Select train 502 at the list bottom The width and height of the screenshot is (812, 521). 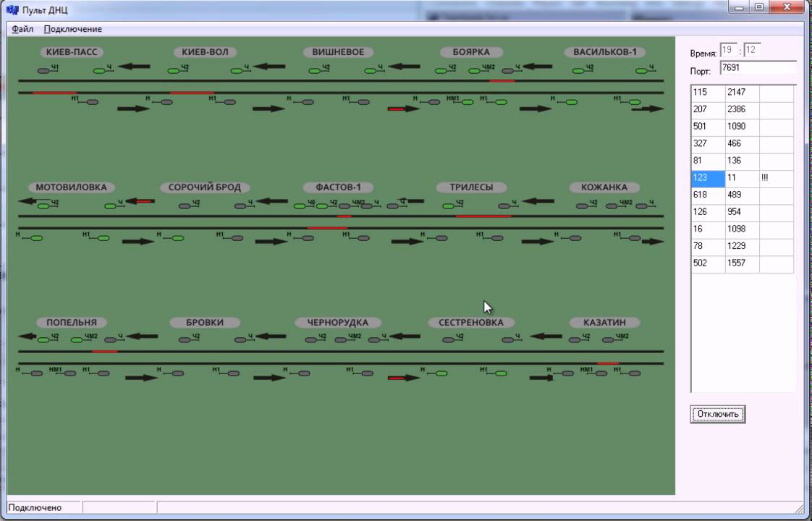click(x=707, y=263)
